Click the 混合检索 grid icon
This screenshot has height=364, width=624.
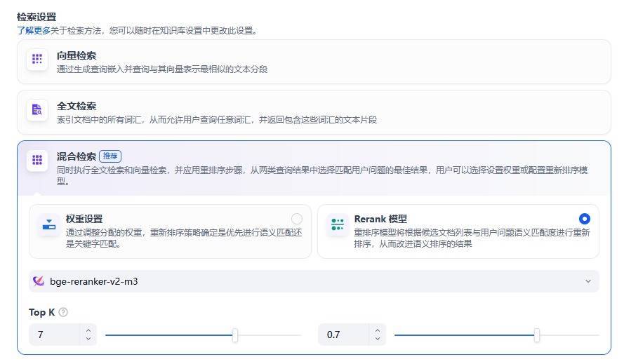coord(37,160)
